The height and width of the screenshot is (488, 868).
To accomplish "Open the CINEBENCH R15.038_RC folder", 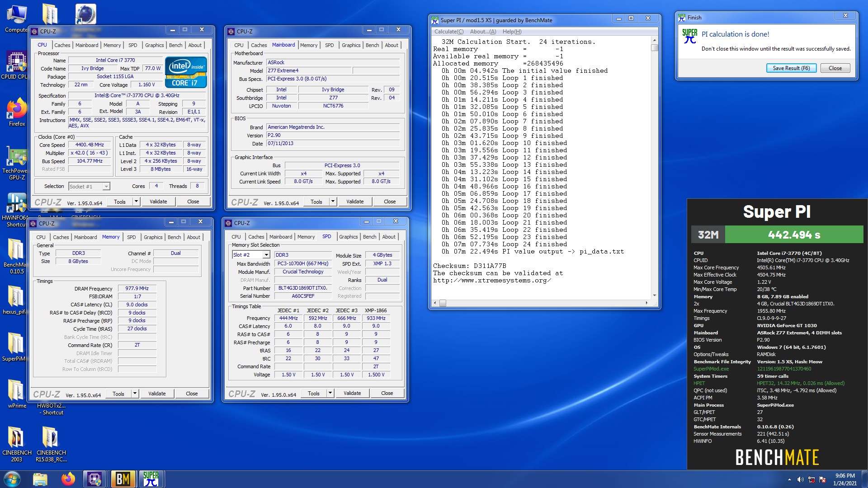I will click(51, 444).
